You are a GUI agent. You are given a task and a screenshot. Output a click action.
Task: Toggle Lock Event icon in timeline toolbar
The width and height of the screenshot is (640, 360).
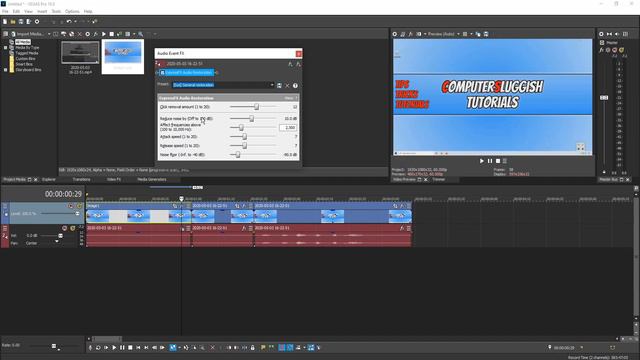coord(253,347)
